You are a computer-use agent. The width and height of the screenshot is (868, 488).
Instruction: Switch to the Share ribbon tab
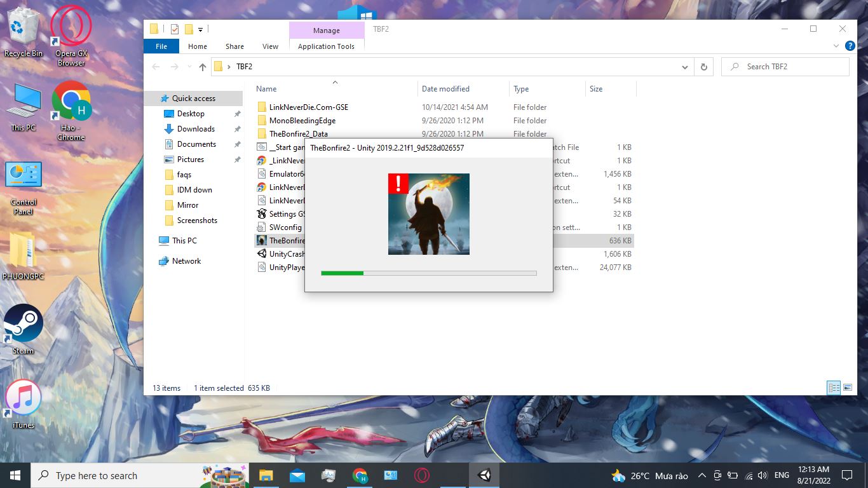(234, 46)
